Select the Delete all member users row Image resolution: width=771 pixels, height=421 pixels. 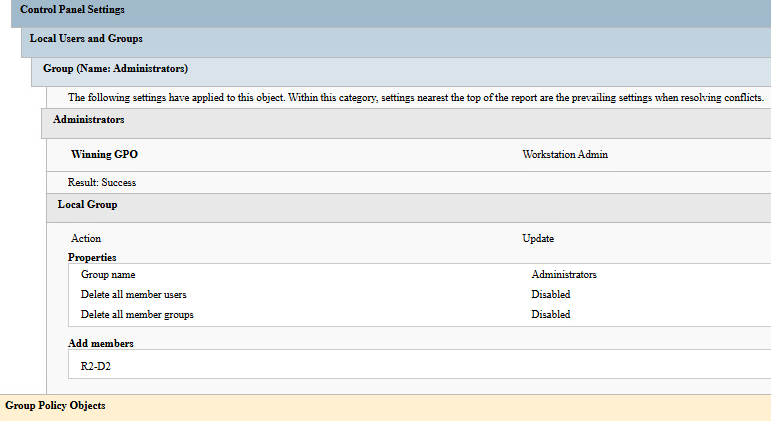point(133,294)
